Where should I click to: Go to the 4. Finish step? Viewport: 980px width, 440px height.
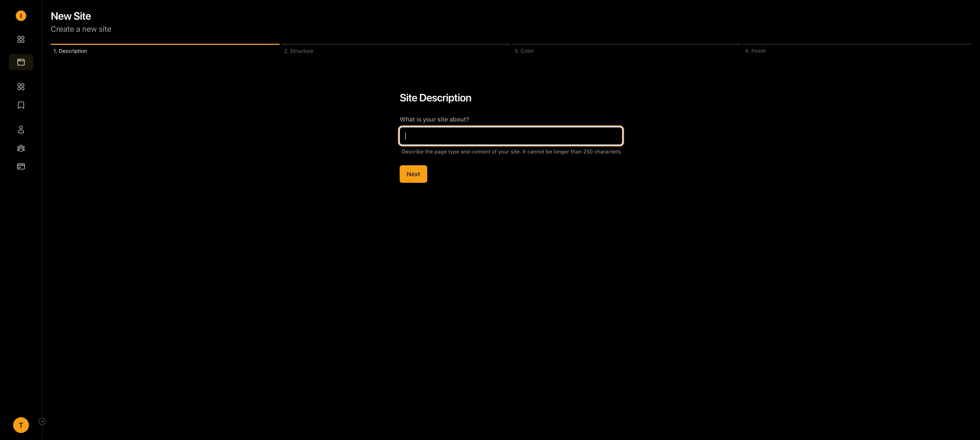755,51
